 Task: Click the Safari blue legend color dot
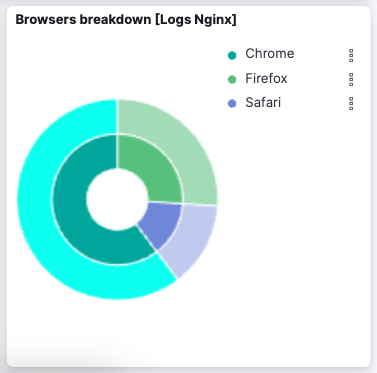[232, 103]
